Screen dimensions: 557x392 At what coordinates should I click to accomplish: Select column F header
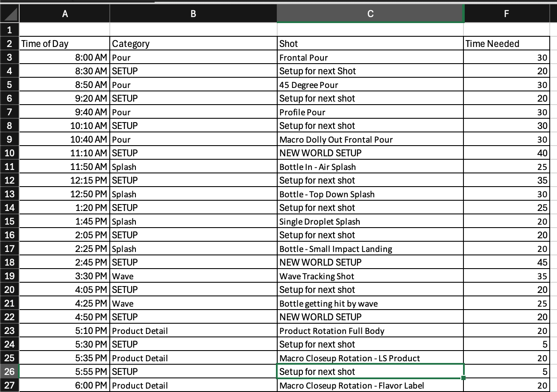tap(506, 14)
